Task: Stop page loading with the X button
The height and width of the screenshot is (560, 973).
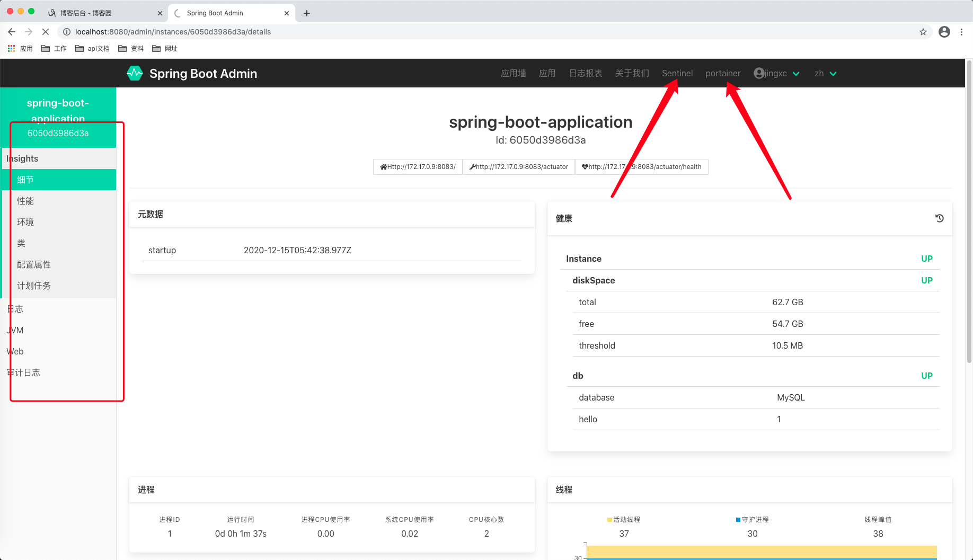Action: point(46,32)
